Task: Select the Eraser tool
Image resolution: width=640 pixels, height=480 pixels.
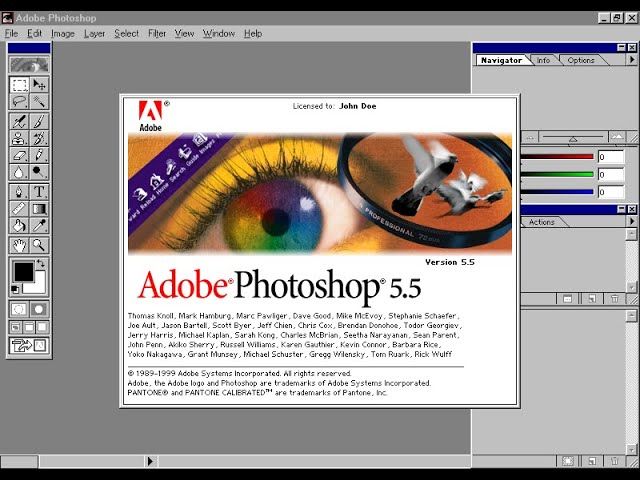Action: point(19,155)
